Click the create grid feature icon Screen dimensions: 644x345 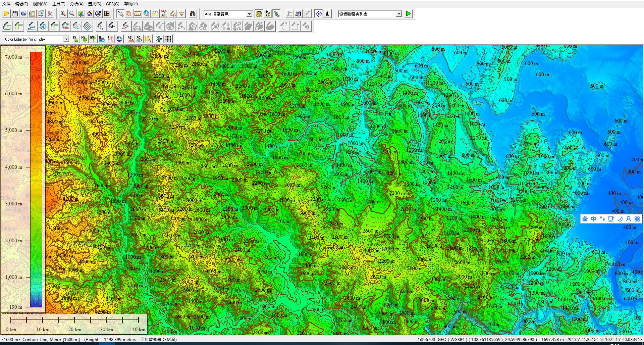[x=87, y=26]
